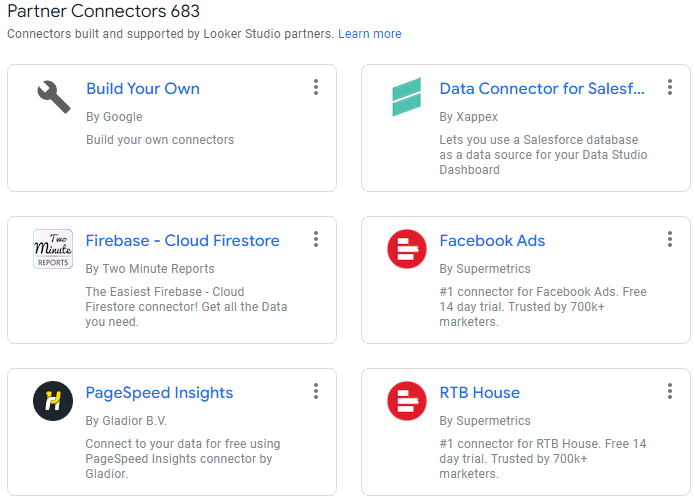The width and height of the screenshot is (695, 499).
Task: Choose the PageSpeed Insights connector title
Action: click(x=159, y=393)
